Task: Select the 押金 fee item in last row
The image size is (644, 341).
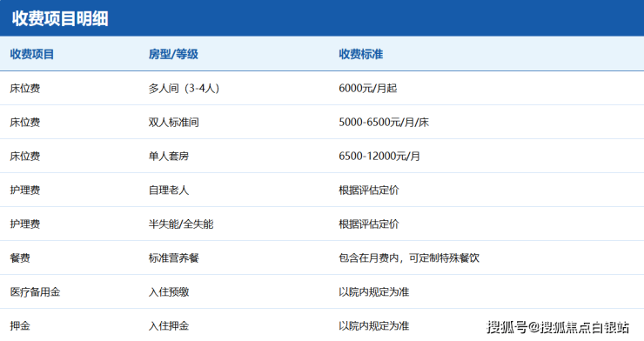Action: (x=20, y=326)
